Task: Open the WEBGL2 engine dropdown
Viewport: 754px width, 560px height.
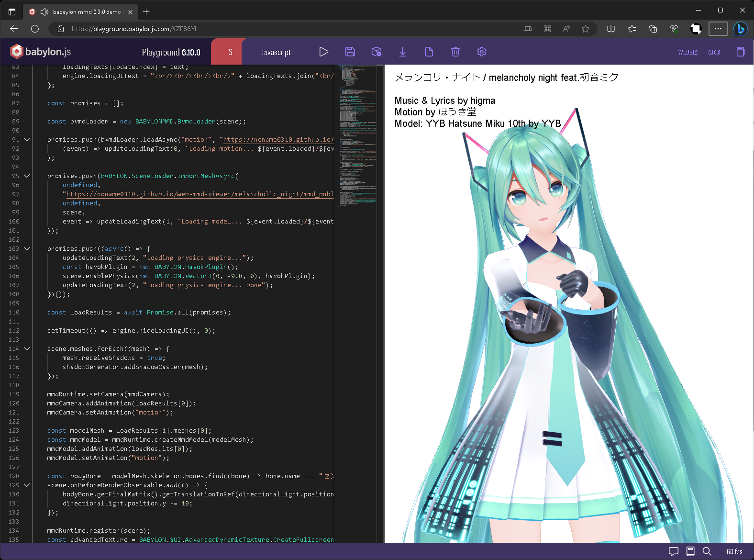Action: 688,52
